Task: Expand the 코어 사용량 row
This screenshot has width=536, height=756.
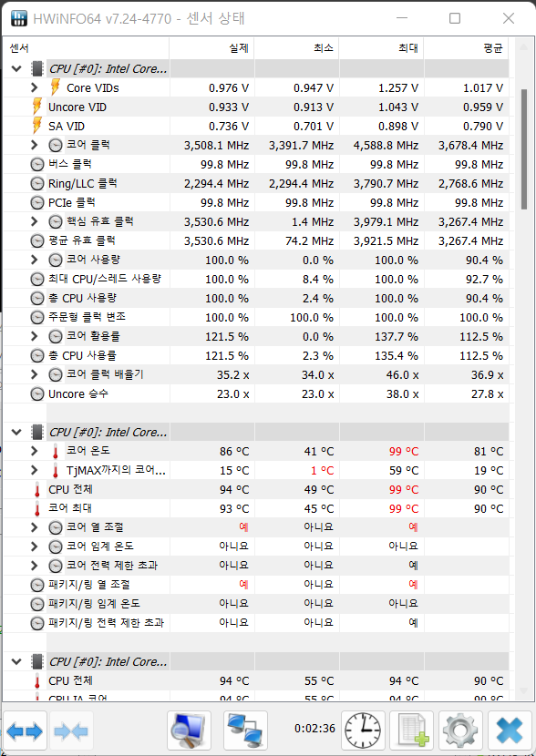Action: tap(34, 260)
